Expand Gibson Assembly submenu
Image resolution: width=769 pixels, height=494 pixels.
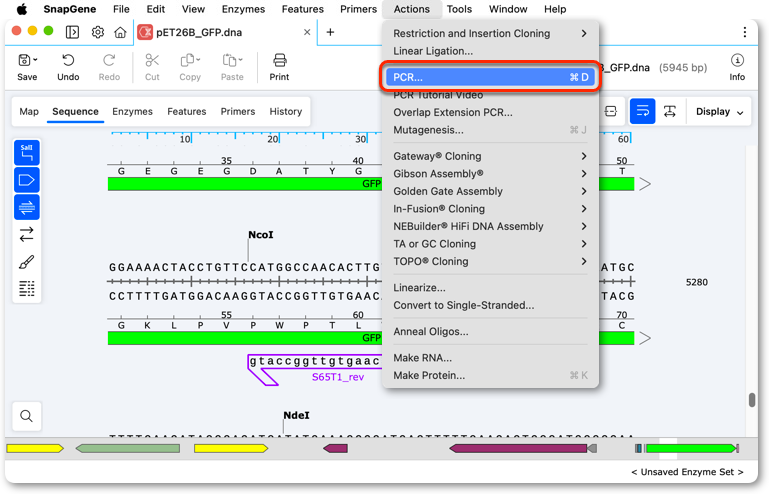(490, 174)
